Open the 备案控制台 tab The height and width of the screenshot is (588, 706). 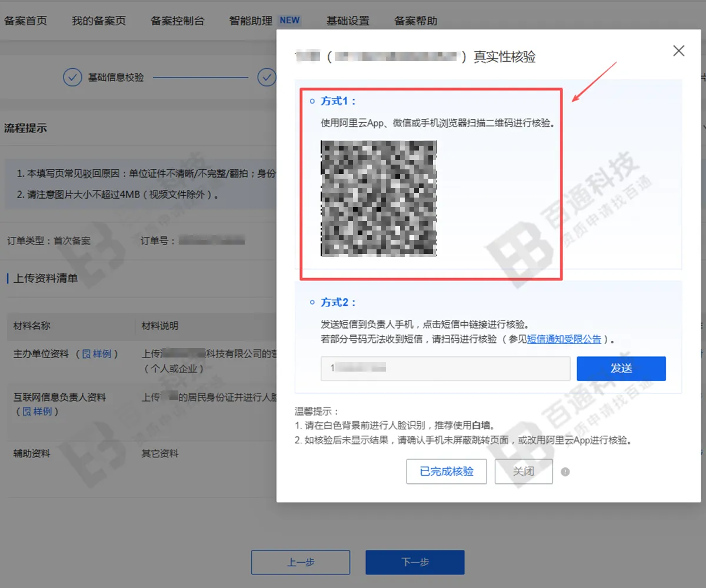point(178,21)
